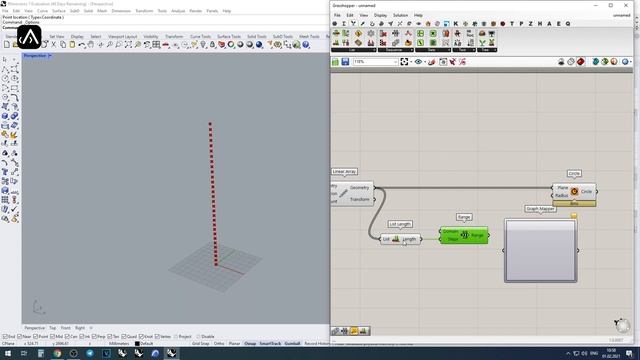Open dropdown arrow beside blue sphere icon

click(x=631, y=62)
